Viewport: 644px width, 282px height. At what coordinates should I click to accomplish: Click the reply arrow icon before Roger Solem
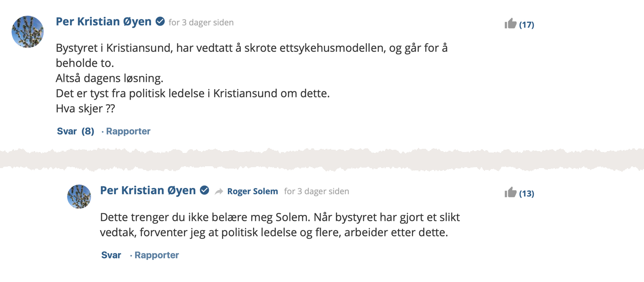click(219, 192)
